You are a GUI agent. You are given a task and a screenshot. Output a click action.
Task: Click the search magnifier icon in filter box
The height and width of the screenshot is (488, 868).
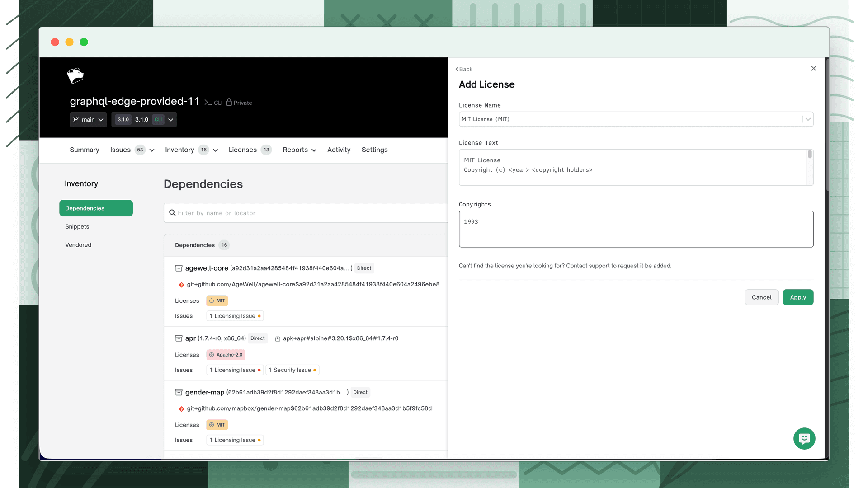172,213
